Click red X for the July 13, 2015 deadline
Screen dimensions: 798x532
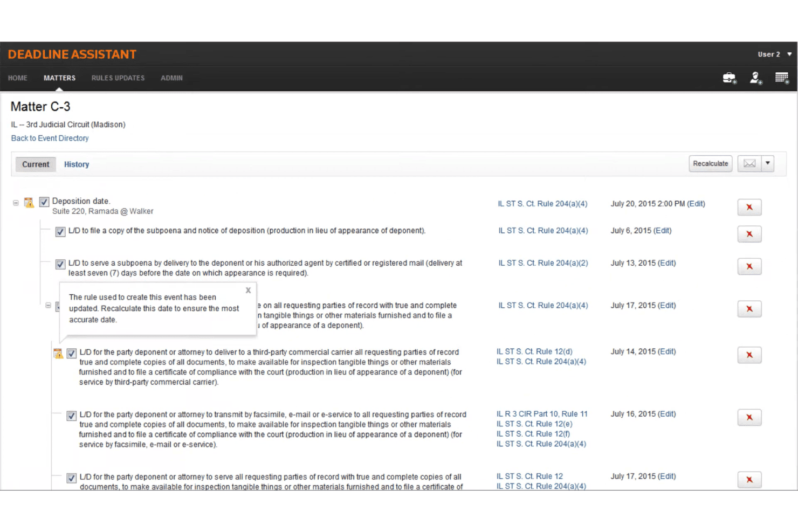coord(749,266)
